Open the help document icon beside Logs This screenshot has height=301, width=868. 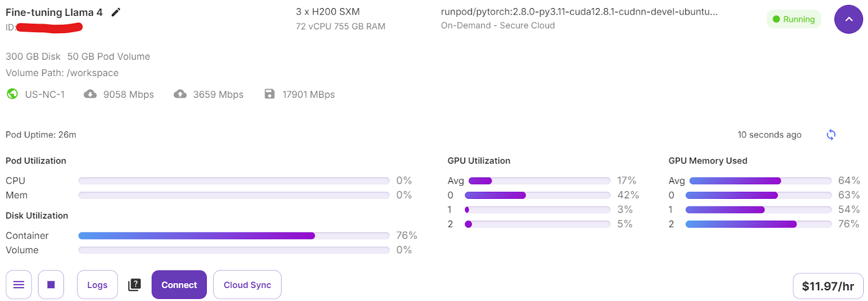point(135,285)
